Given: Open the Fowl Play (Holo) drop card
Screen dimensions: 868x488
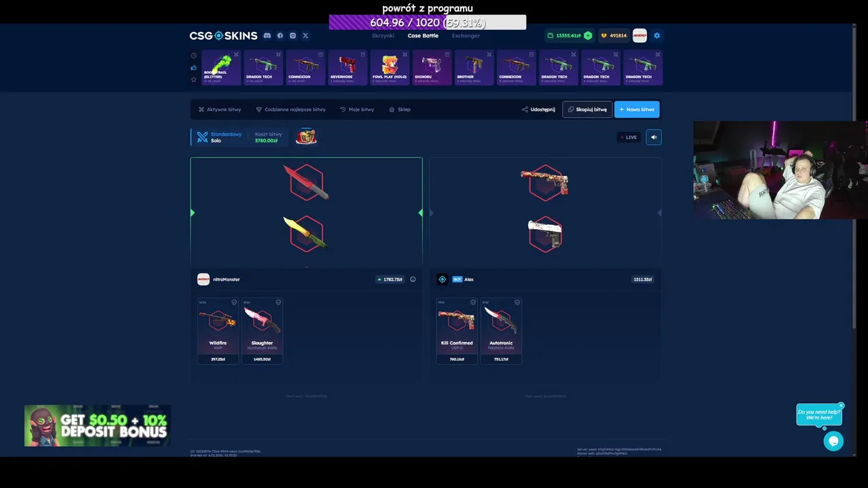Looking at the screenshot, I should [x=389, y=68].
